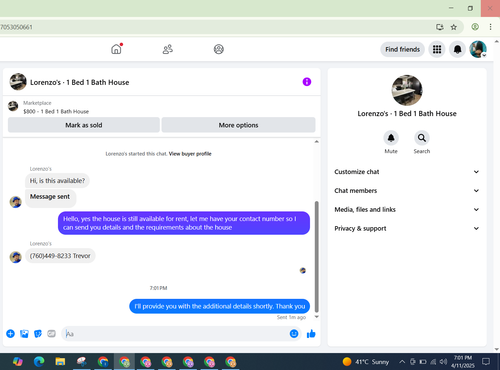Click the Lorenzo's - 1 Bed 1 Bath House chat title
Viewport: 500px width, 370px height.
point(79,82)
